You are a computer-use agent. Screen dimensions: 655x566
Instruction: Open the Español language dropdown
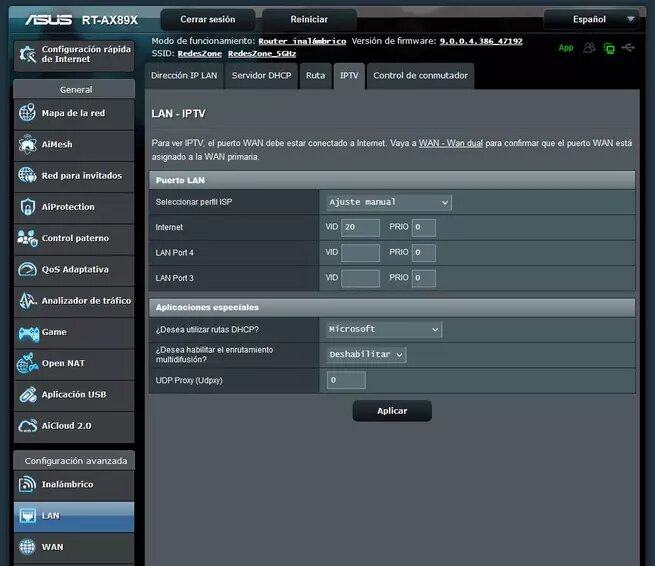click(591, 19)
